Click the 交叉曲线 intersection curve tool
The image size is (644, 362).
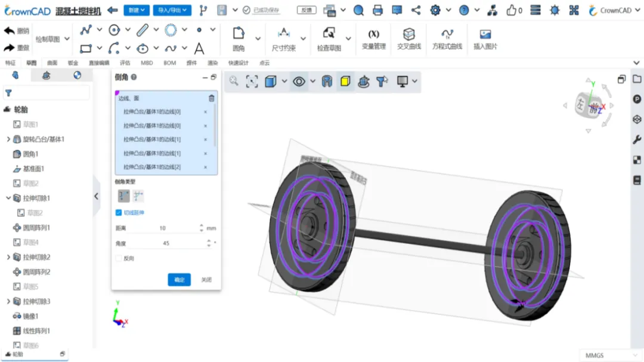click(x=408, y=39)
